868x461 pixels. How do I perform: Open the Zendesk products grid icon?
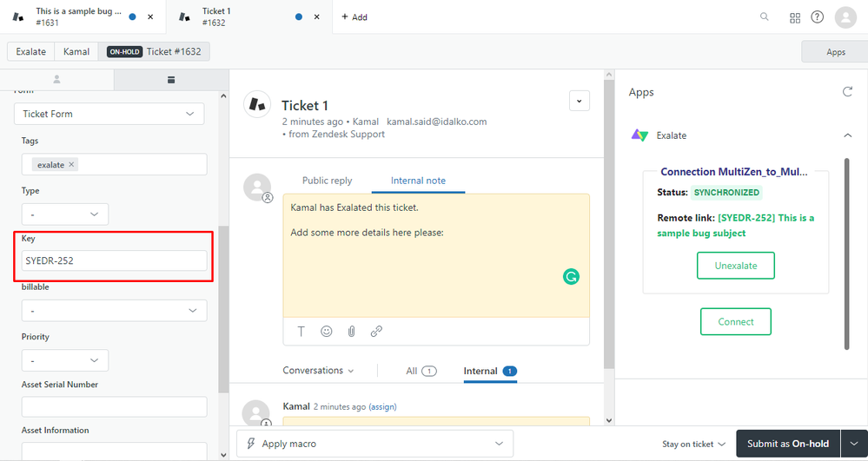[x=795, y=17]
